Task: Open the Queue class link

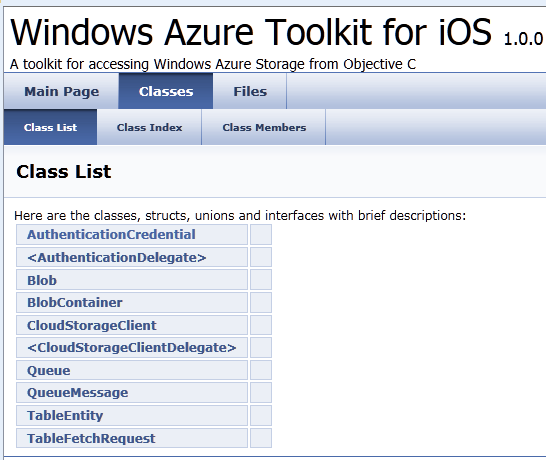Action: [48, 370]
